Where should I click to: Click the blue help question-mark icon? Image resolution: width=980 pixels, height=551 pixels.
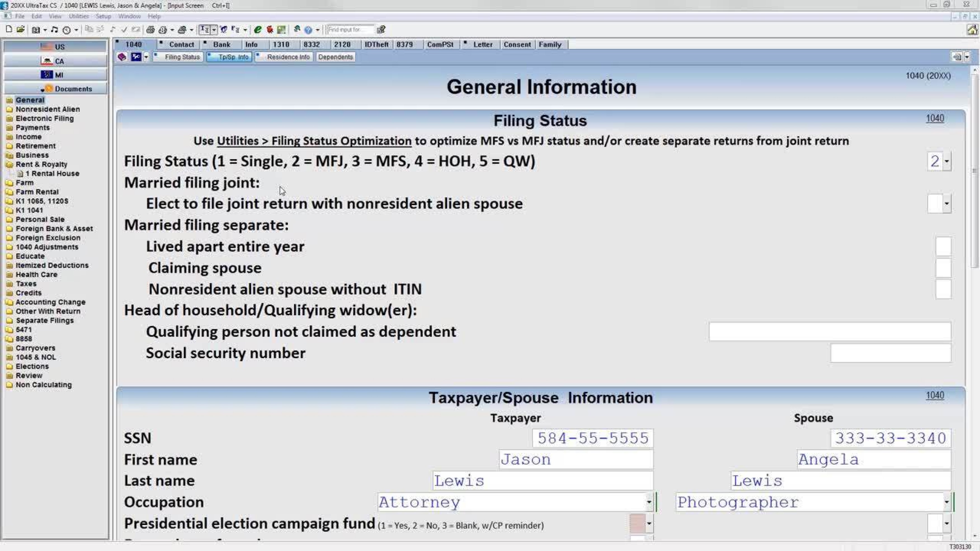[308, 29]
